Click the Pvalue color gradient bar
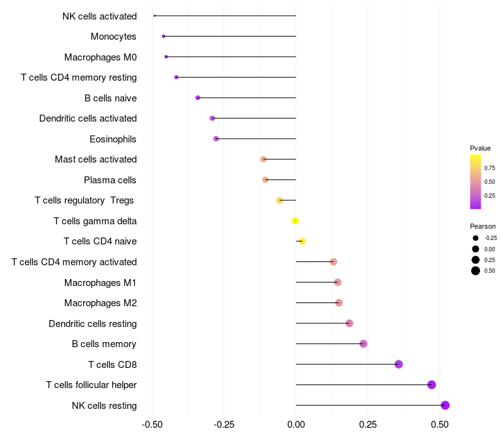This screenshot has height=441, width=504. coord(476,181)
